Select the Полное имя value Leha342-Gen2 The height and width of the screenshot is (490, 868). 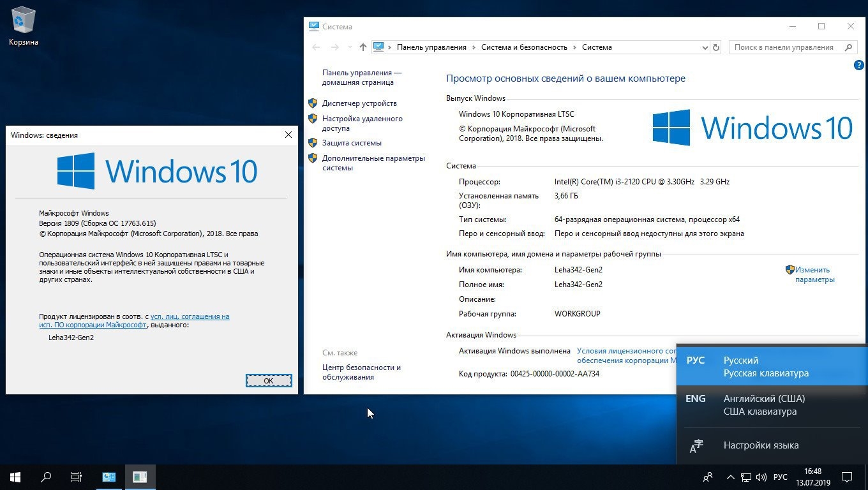[x=578, y=285]
